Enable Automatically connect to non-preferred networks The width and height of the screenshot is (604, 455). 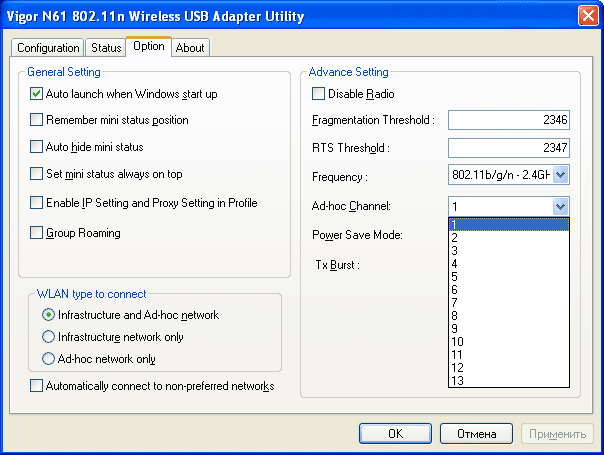pyautogui.click(x=36, y=386)
